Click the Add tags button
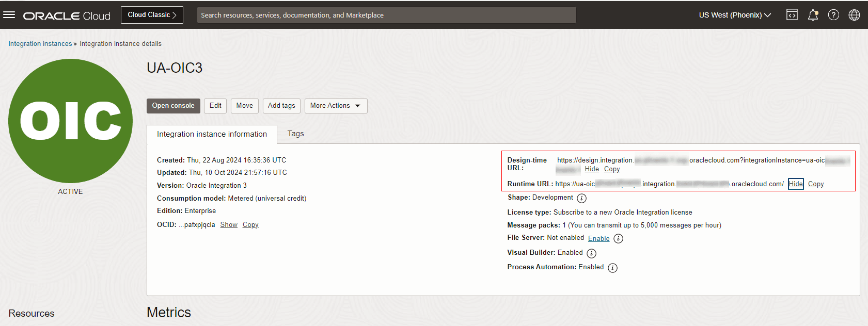 click(281, 106)
